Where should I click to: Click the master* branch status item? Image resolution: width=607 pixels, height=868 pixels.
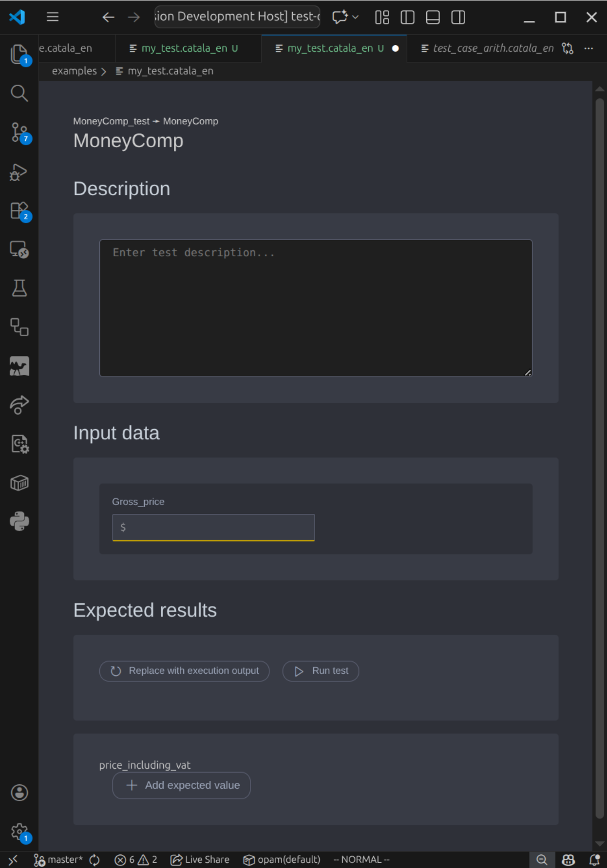(x=58, y=860)
